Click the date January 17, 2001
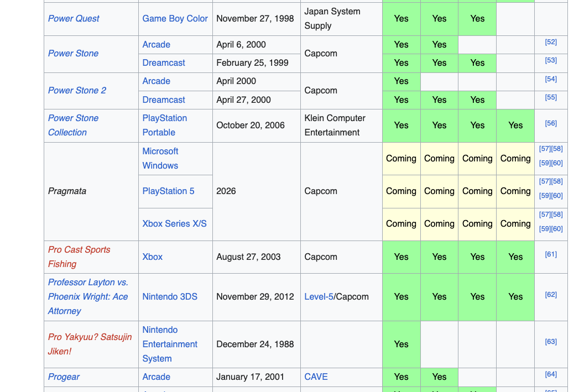The image size is (584, 392). (250, 377)
